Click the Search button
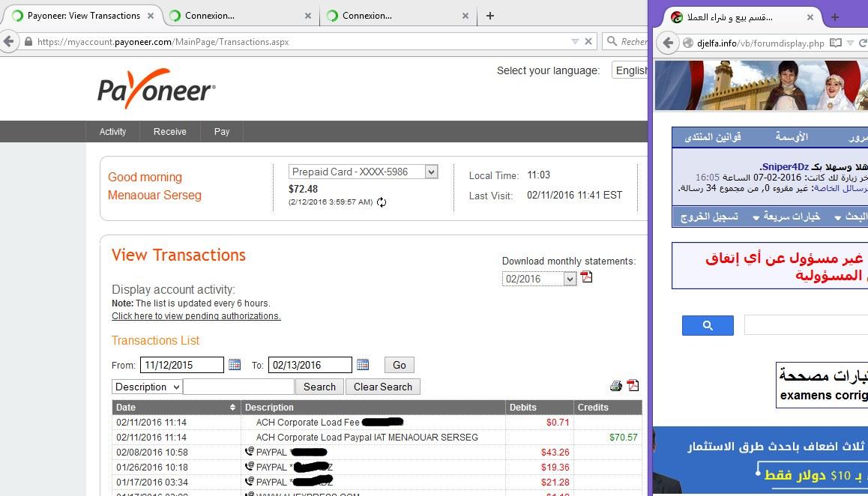Viewport: 868px width, 496px height. coord(319,387)
